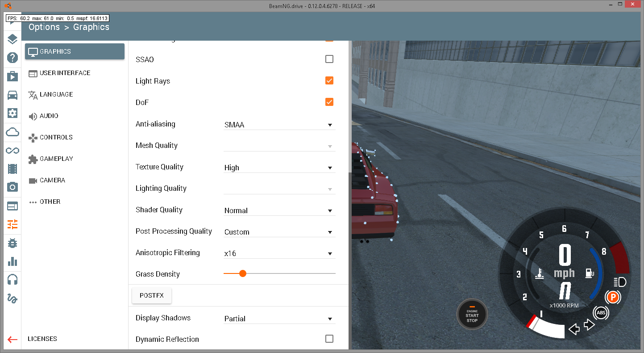
Task: Click the orange parking brake P indicator
Action: [613, 297]
